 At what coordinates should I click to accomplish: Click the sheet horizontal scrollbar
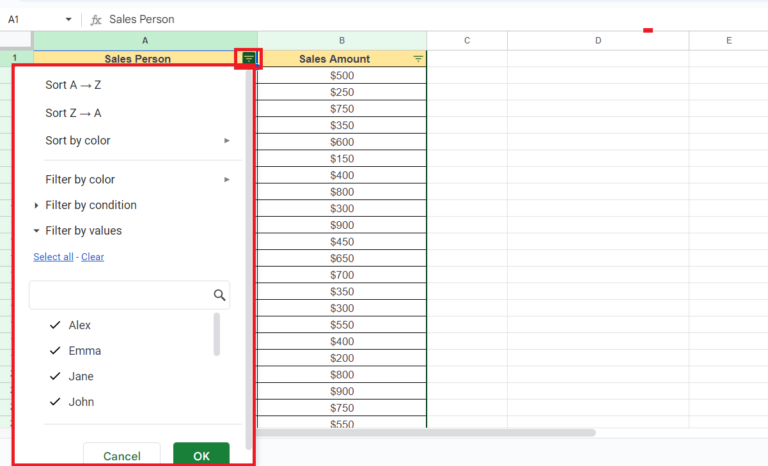click(x=425, y=433)
